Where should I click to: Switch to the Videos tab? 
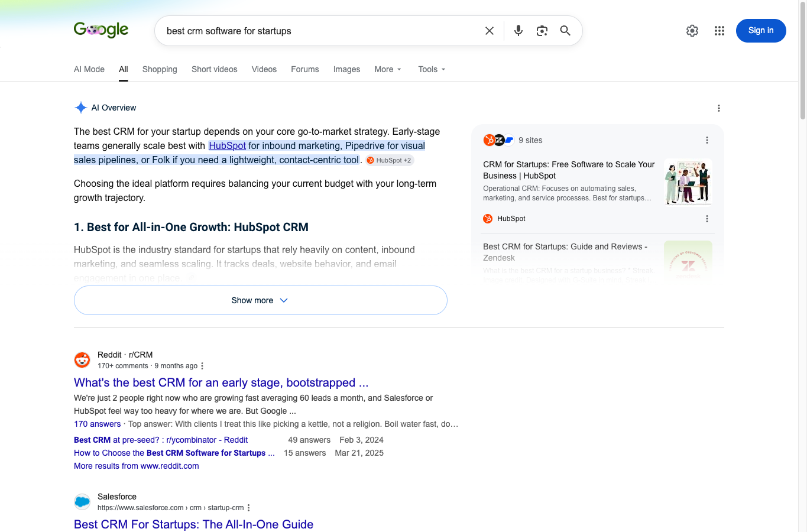click(264, 69)
